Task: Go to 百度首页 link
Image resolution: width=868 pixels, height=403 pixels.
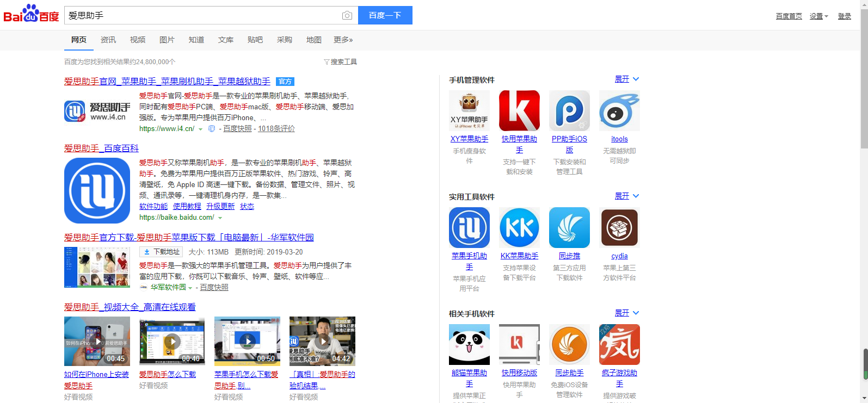Action: pyautogui.click(x=789, y=16)
